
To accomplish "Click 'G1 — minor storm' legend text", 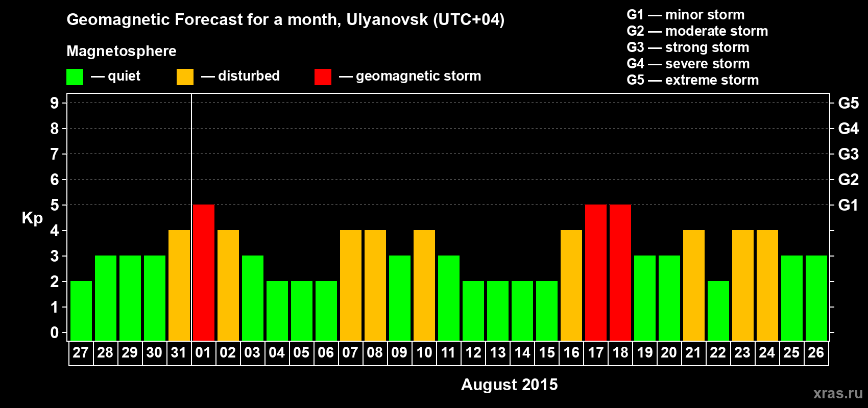I will [686, 15].
